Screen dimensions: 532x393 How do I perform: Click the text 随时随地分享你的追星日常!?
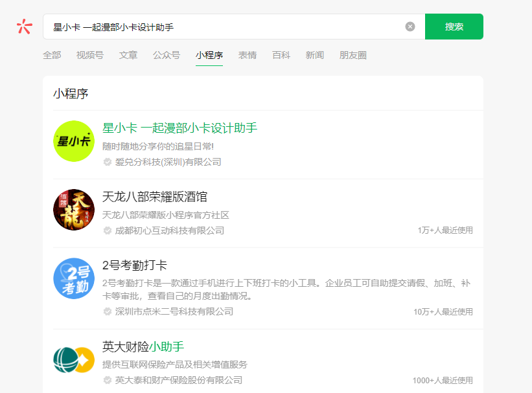[x=158, y=146]
